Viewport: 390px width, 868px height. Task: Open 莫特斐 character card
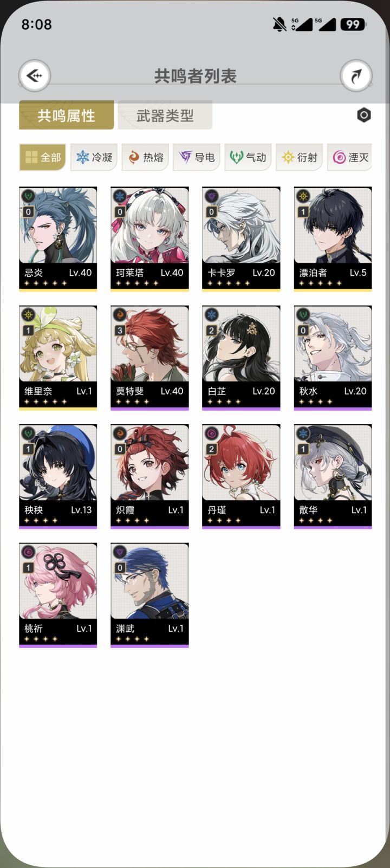click(149, 358)
